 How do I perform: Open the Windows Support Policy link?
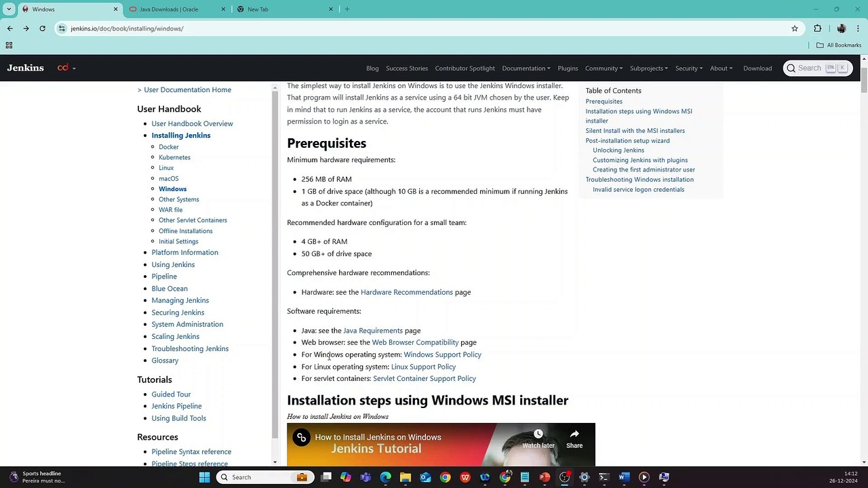pyautogui.click(x=442, y=354)
